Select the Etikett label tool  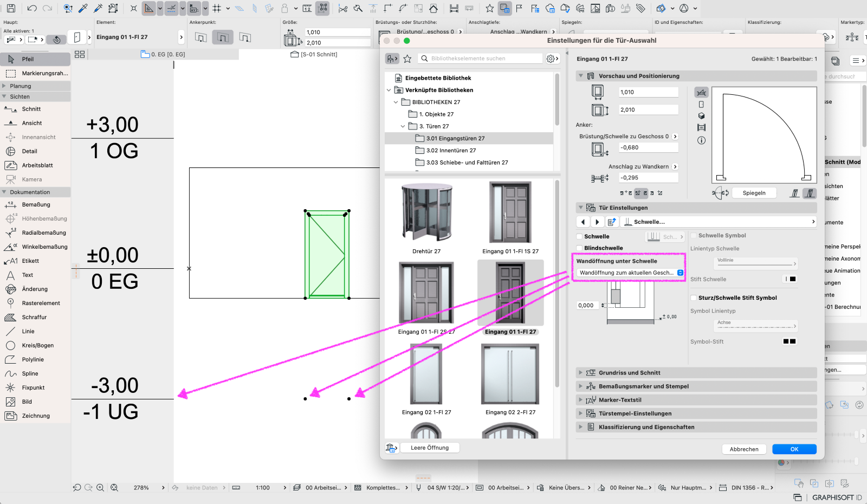(x=35, y=261)
